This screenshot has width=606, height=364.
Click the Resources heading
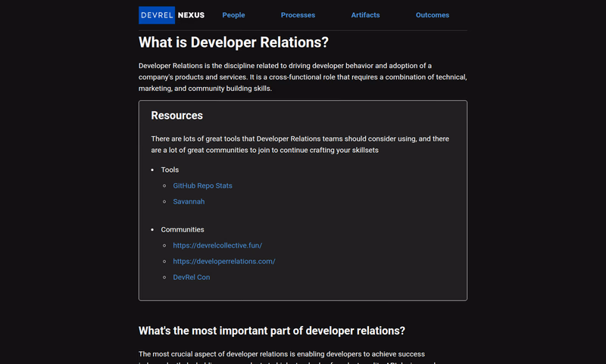176,116
